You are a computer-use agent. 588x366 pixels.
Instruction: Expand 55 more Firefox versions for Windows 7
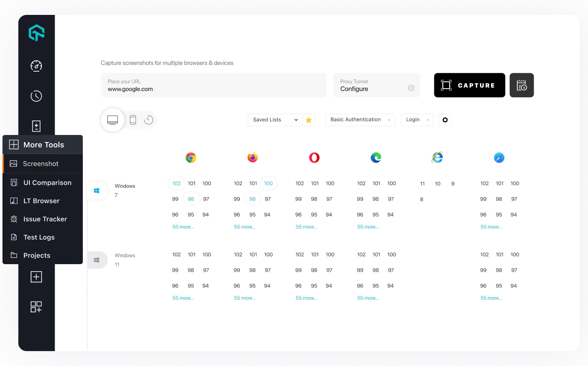[x=245, y=227]
